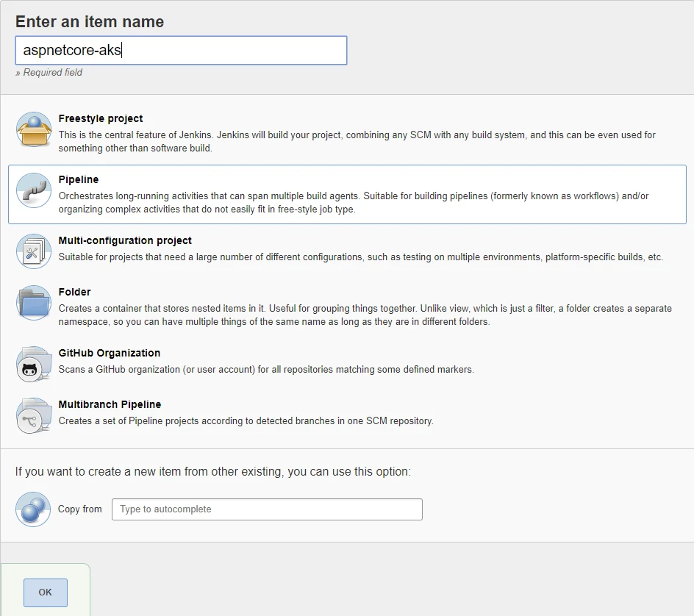Click the Multibranch Pipeline description text
Viewport: 694px width, 616px height.
(246, 421)
